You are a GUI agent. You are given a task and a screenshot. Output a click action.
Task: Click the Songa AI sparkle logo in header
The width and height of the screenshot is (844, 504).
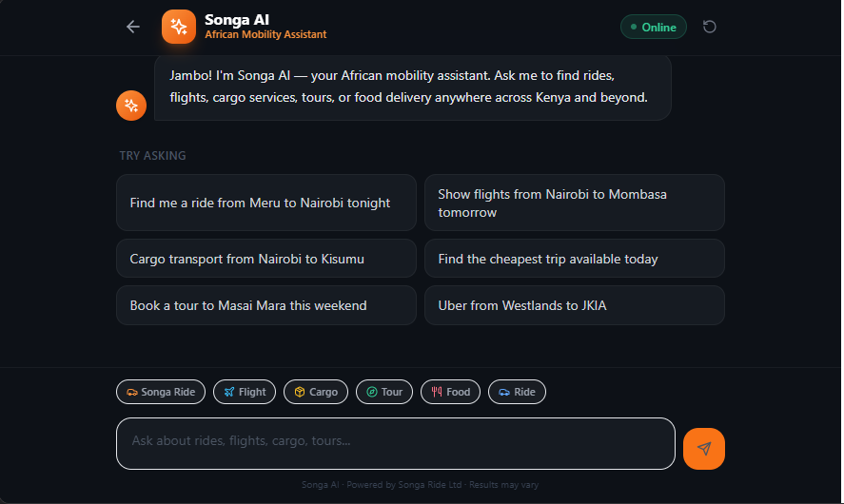(x=179, y=27)
